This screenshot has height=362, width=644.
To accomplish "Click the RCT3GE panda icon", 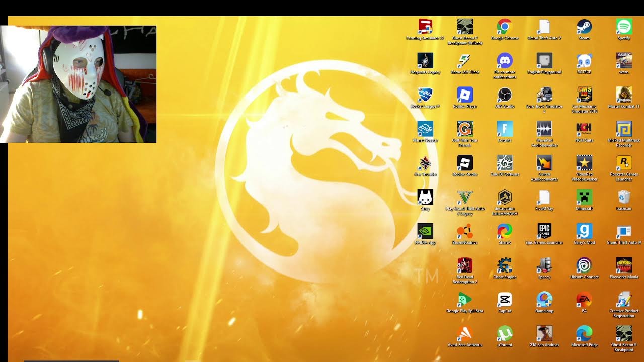I will (x=584, y=60).
